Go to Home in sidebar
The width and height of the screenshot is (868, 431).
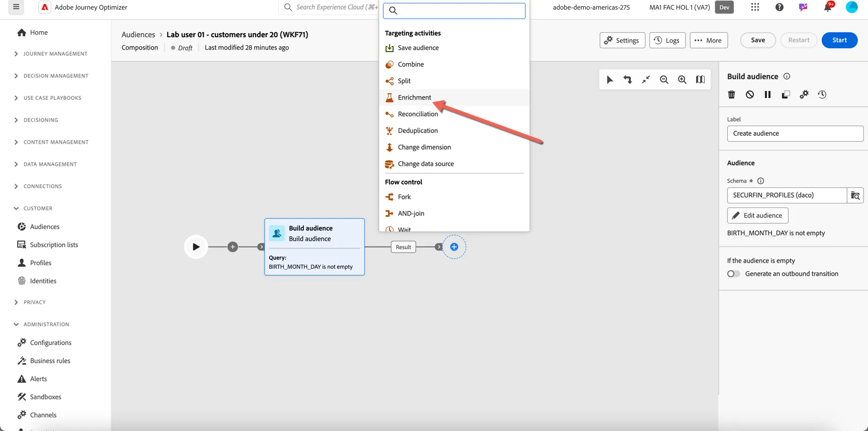(39, 33)
